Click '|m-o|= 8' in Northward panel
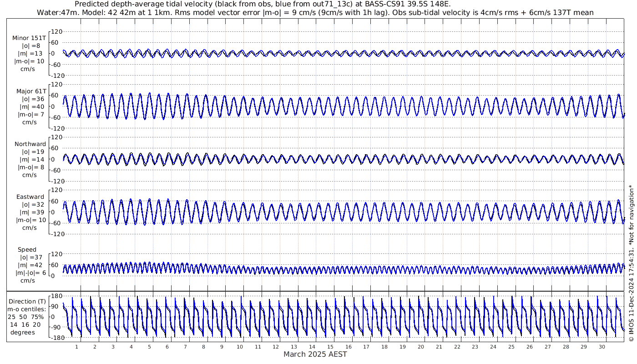This screenshot has width=637, height=364. click(x=30, y=167)
